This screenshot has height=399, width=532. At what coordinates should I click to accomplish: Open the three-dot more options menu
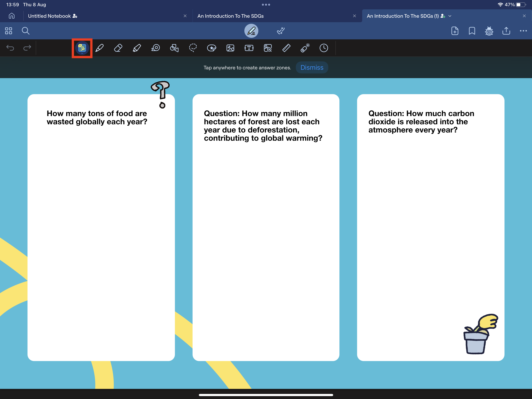tap(523, 31)
